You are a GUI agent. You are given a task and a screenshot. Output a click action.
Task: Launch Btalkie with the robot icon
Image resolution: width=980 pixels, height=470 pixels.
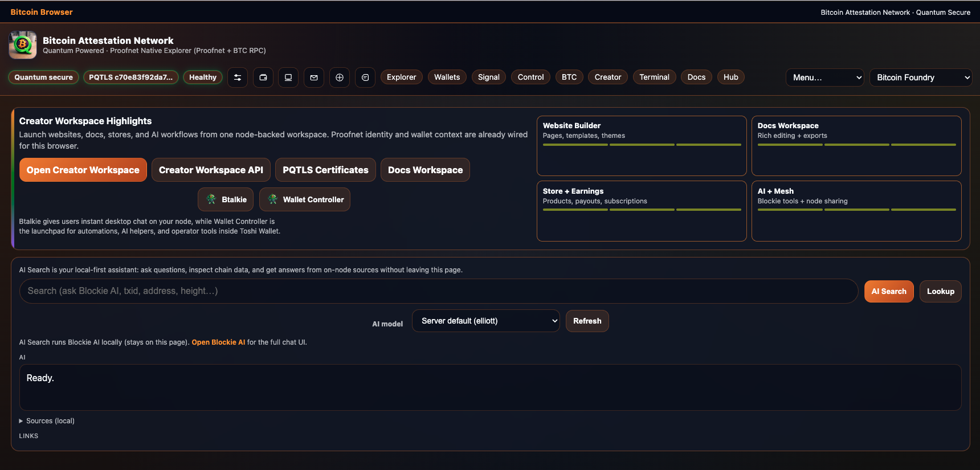pyautogui.click(x=226, y=199)
